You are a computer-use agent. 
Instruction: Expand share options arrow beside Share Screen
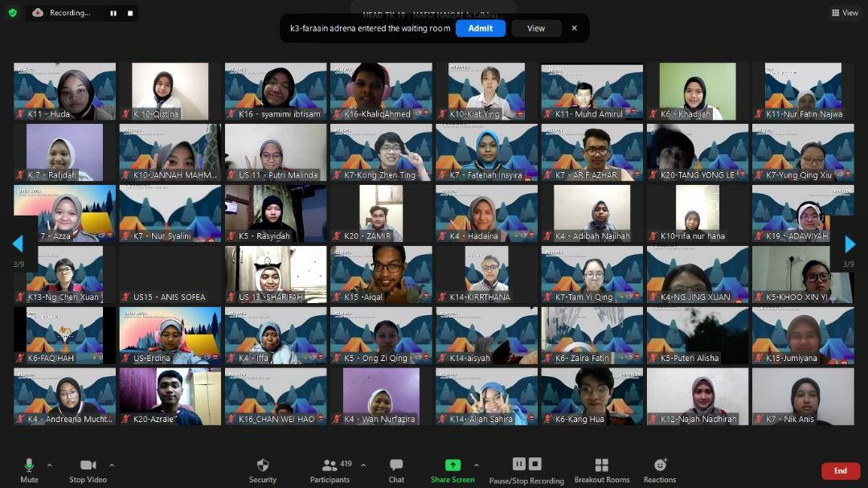click(476, 465)
